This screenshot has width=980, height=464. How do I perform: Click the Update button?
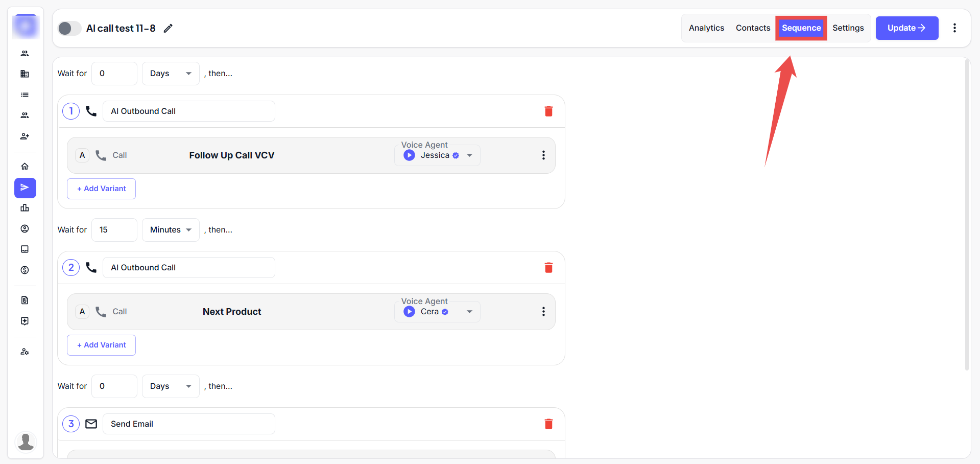click(906, 28)
